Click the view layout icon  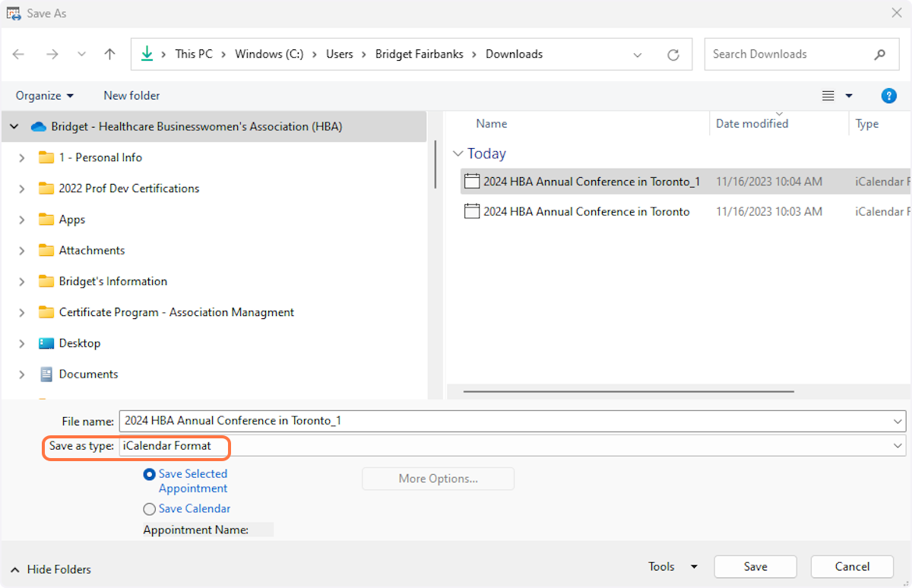tap(828, 96)
